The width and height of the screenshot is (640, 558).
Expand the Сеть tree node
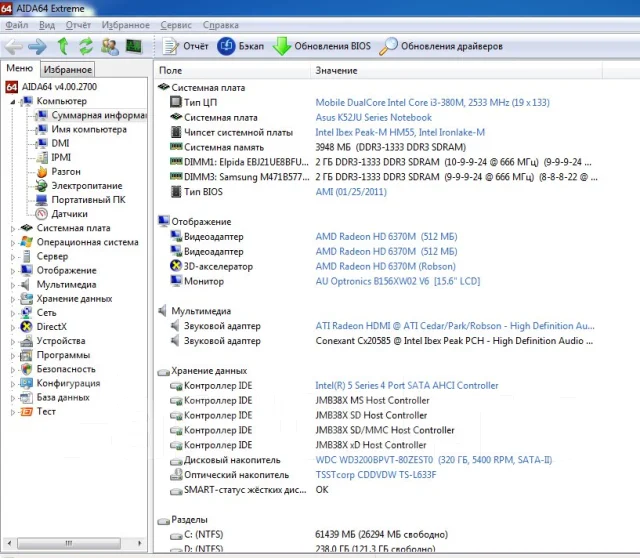13,313
